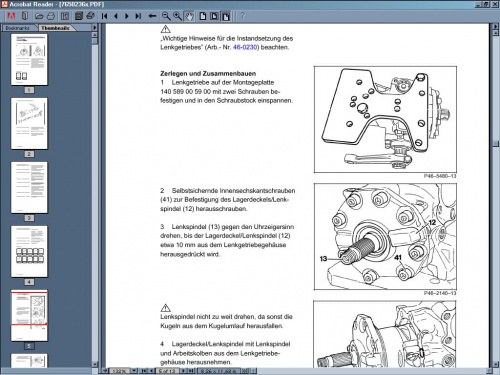Jump to last page via toolbar arrow
Image resolution: width=500 pixels, height=375 pixels.
coord(138,16)
